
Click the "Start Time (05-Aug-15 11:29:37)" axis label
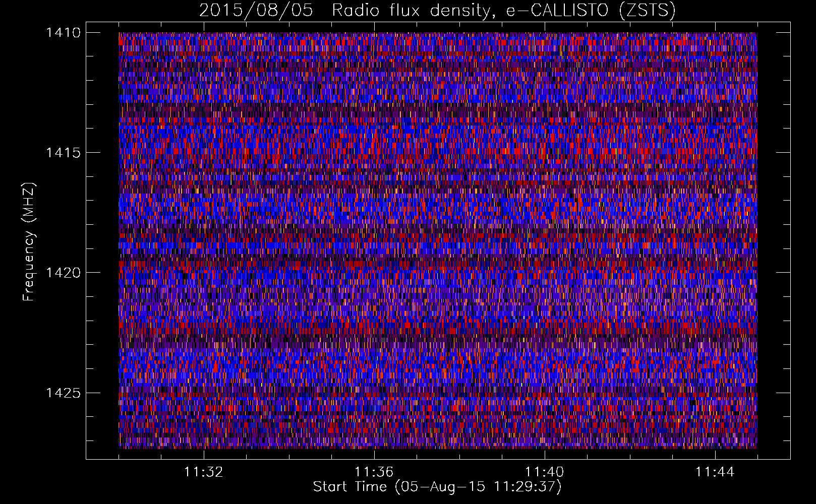437,487
